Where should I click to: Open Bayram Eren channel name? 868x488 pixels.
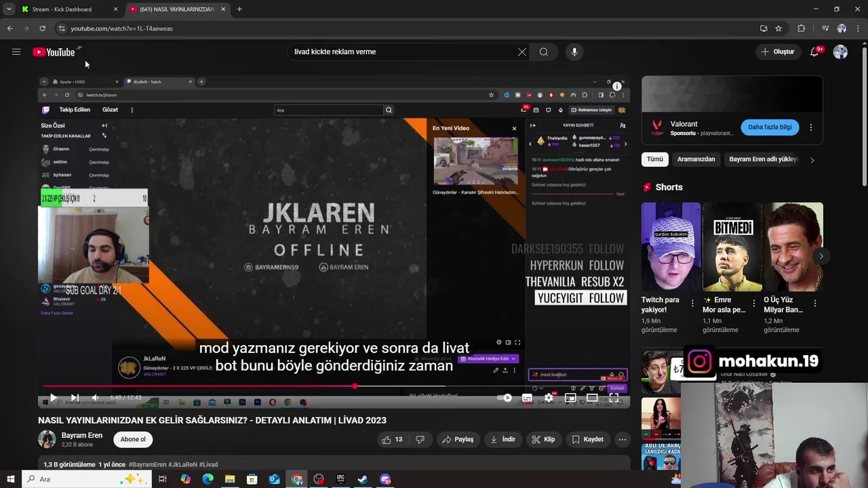point(82,435)
